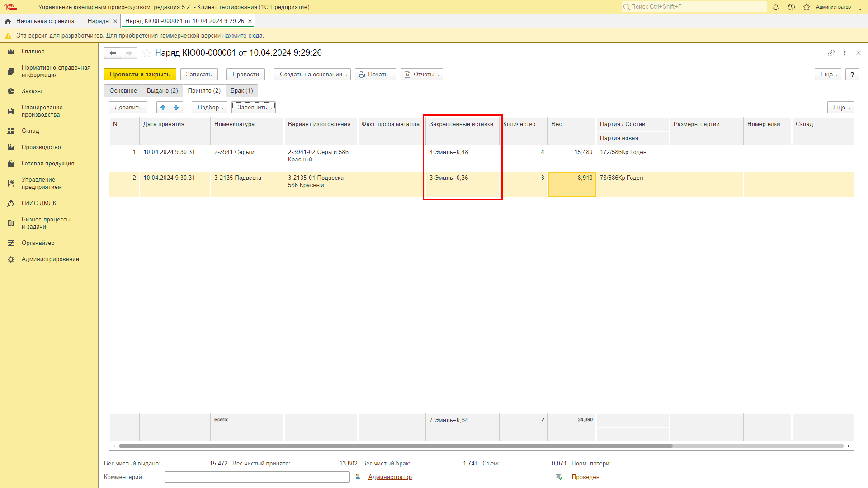
Task: Copy link to document icon
Action: pyautogui.click(x=831, y=53)
